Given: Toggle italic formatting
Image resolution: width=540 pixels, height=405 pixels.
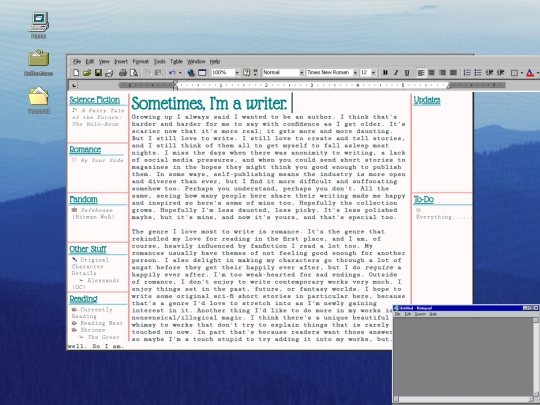Looking at the screenshot, I should tap(396, 73).
